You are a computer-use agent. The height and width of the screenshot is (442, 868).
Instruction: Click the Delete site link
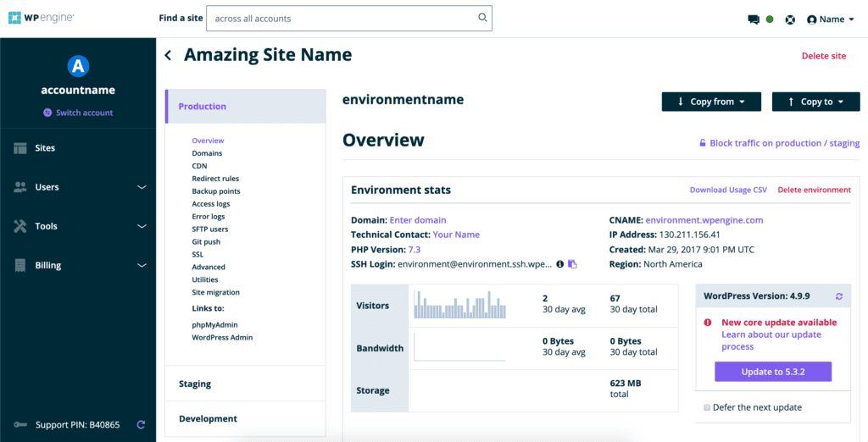point(823,56)
